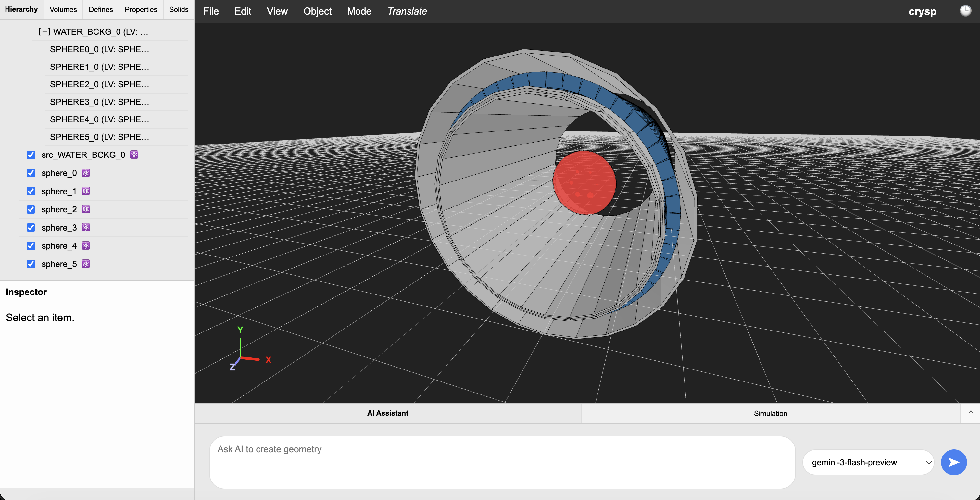Viewport: 980px width, 500px height.
Task: Click the up arrow to expand bottom panel
Action: coord(971,414)
